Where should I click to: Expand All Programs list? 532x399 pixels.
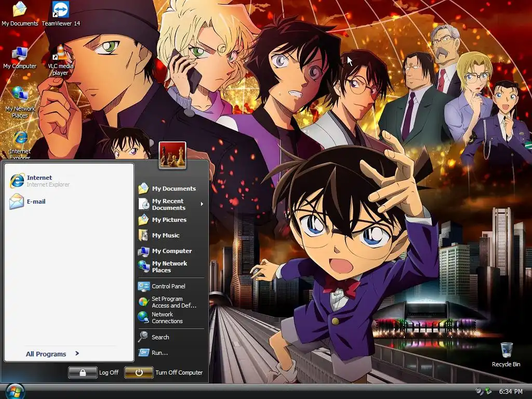coord(52,354)
